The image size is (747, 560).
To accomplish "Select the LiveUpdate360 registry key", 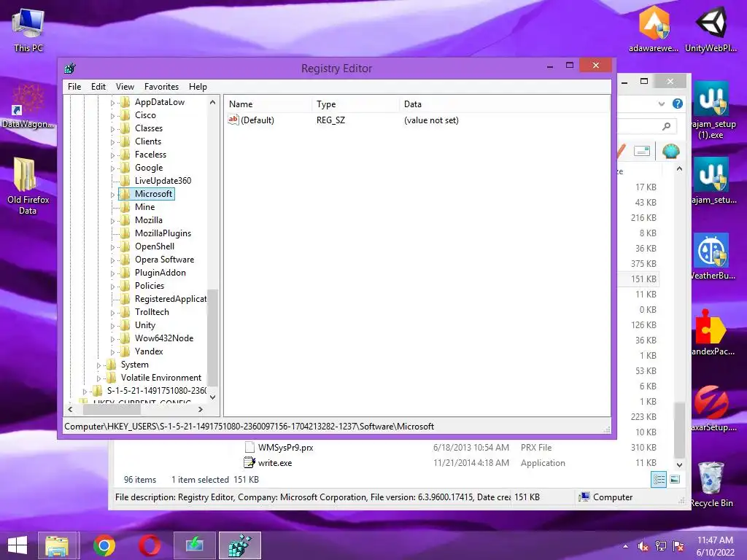I will pos(163,181).
